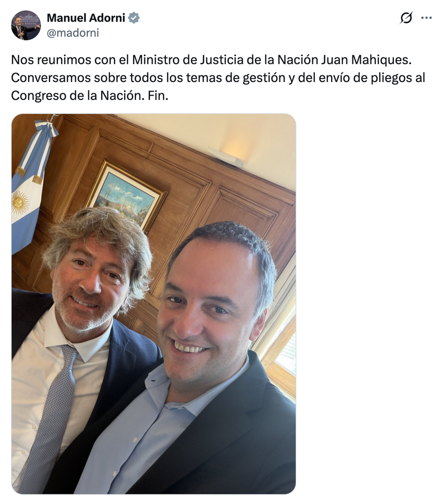444x504 pixels.
Task: Click the tweet line starting with "Conversamos sobre"
Action: point(218,78)
